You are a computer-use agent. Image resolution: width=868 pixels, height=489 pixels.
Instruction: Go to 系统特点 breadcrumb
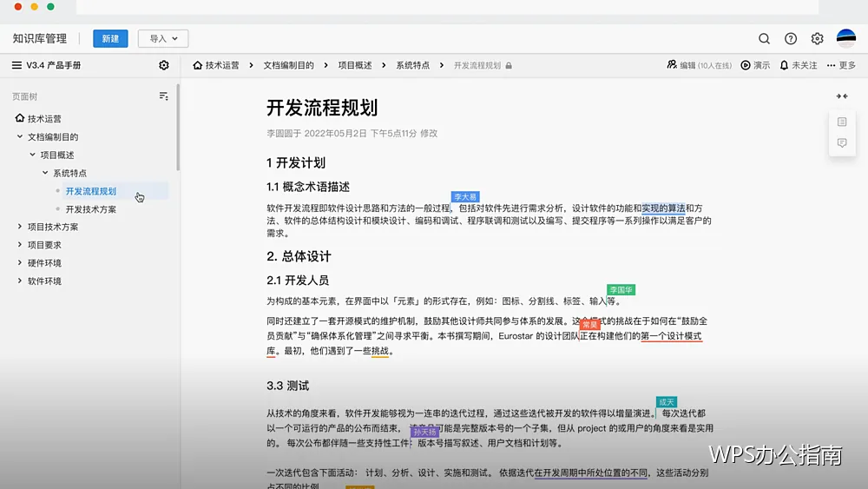point(412,65)
